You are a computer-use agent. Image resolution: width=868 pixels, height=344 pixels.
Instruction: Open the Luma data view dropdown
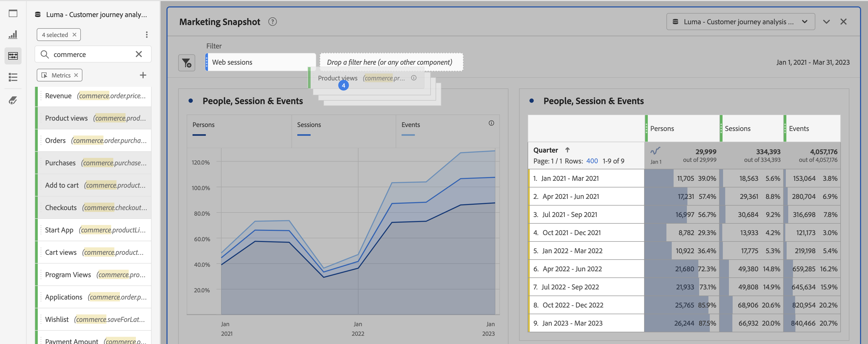[x=740, y=22]
